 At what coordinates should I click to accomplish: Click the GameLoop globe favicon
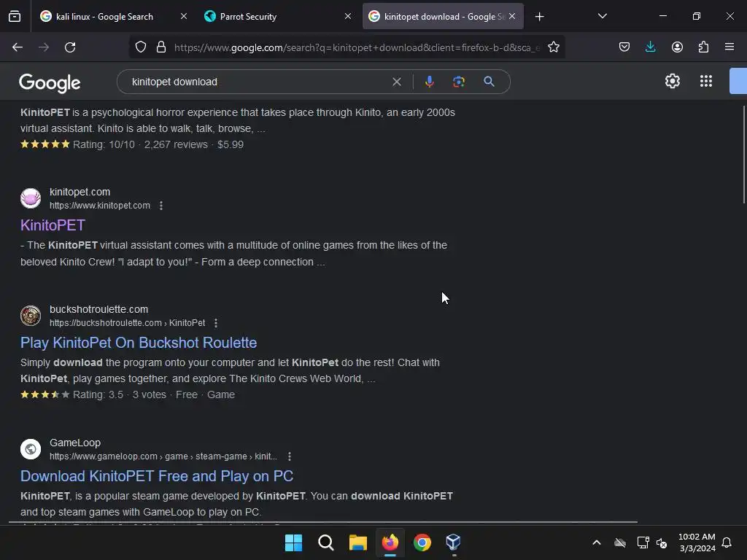coord(31,449)
